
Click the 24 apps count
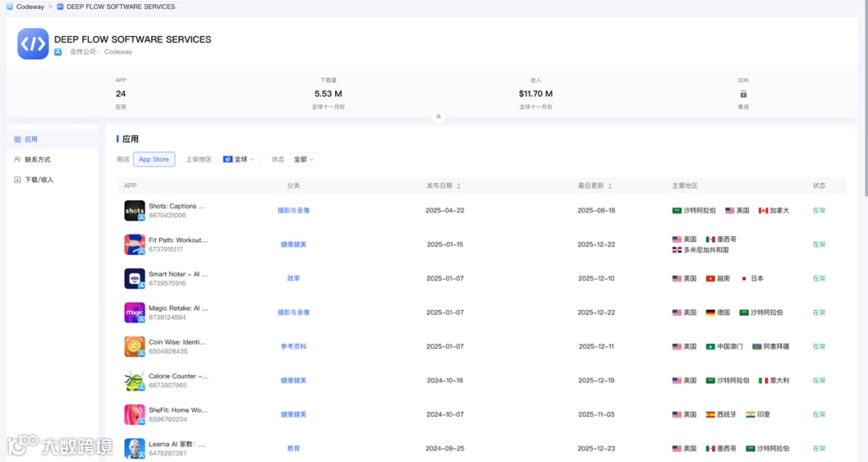121,94
